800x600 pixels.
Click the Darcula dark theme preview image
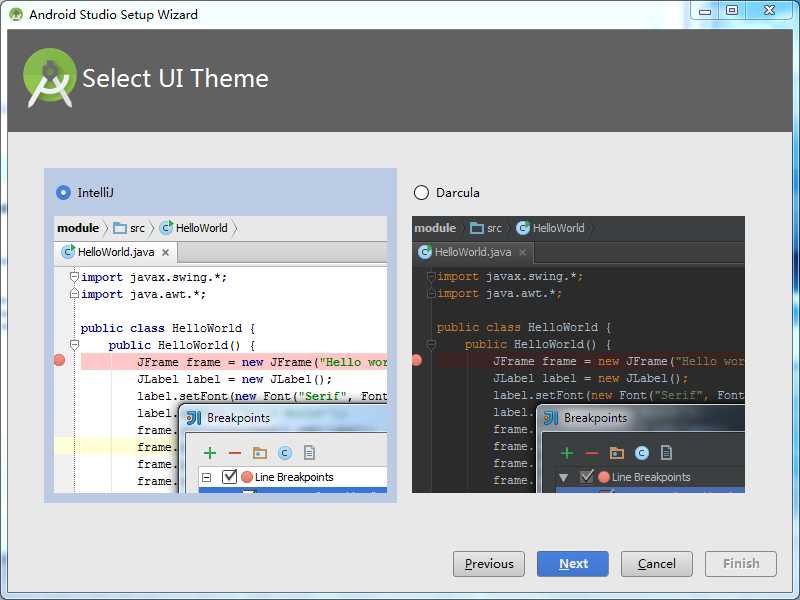(x=578, y=355)
